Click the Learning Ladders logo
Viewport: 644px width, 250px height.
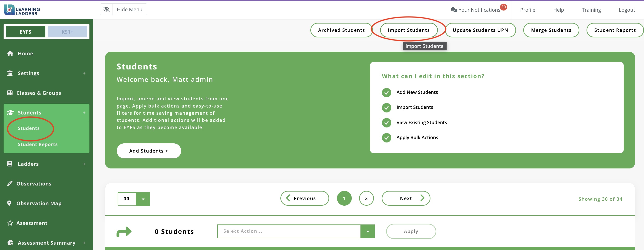[x=22, y=10]
